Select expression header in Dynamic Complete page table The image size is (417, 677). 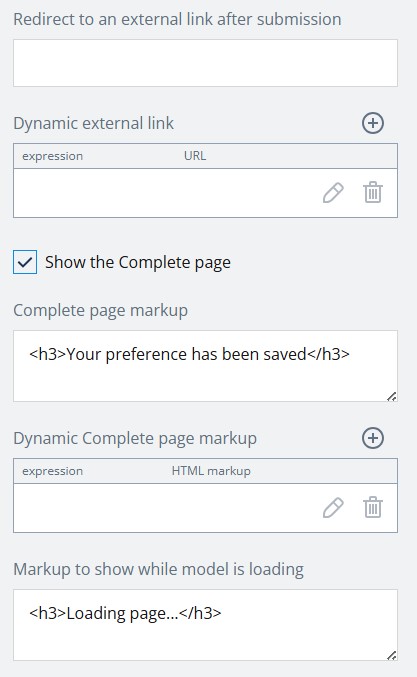(53, 471)
